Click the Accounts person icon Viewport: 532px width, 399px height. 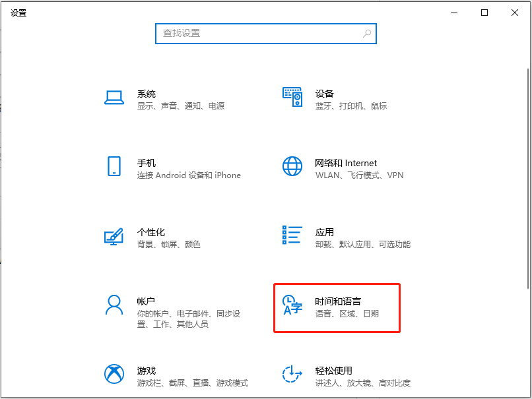click(114, 305)
